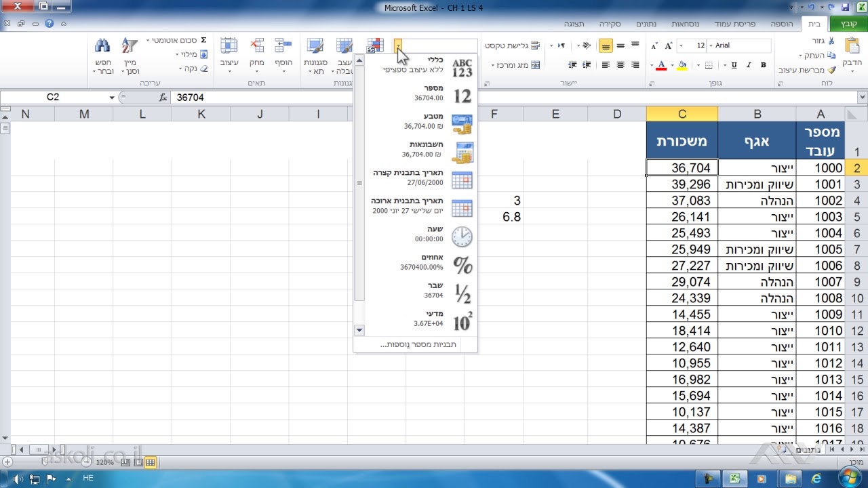The width and height of the screenshot is (868, 488).
Task: Click the decrease indent icon
Action: point(587,65)
